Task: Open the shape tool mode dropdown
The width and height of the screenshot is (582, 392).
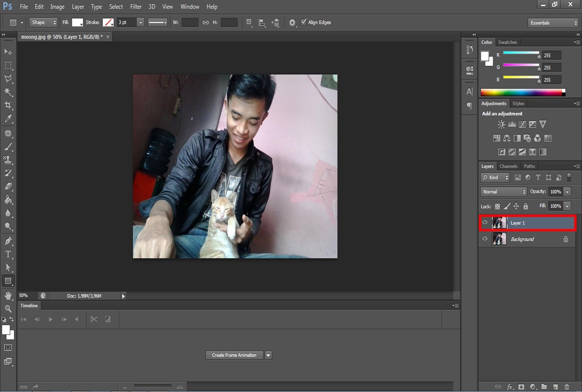Action: [43, 22]
